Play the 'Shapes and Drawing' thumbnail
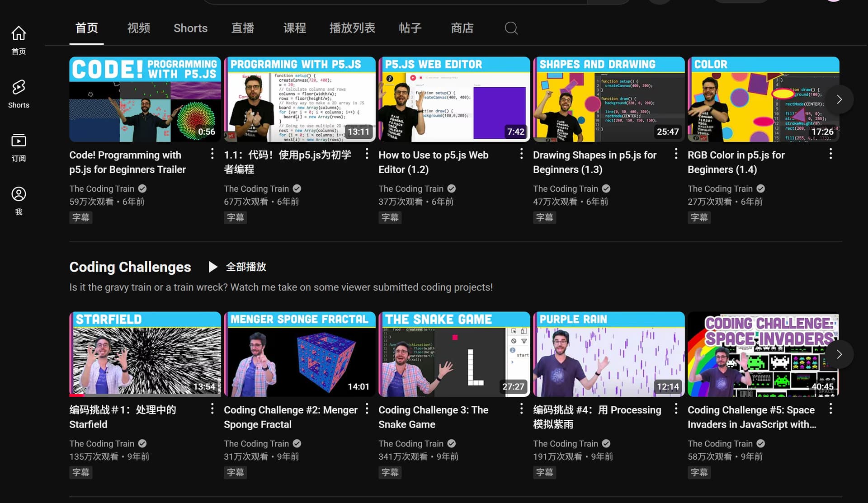 (x=609, y=99)
